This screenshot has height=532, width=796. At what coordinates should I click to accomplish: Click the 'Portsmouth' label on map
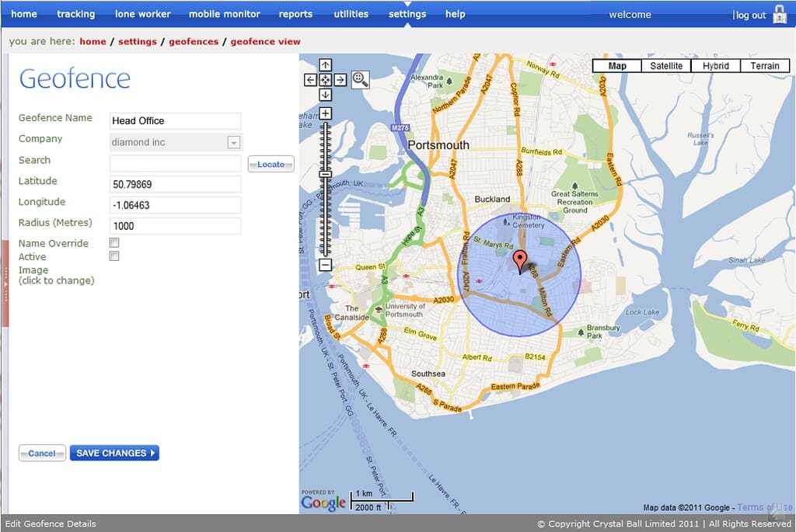tap(438, 145)
